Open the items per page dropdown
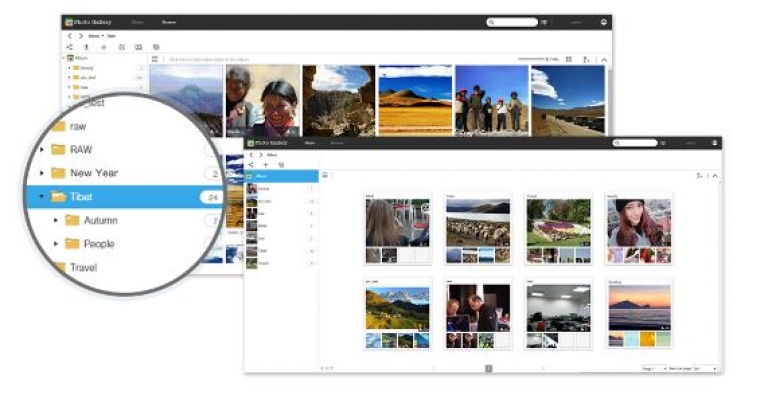The width and height of the screenshot is (768, 399). [705, 368]
